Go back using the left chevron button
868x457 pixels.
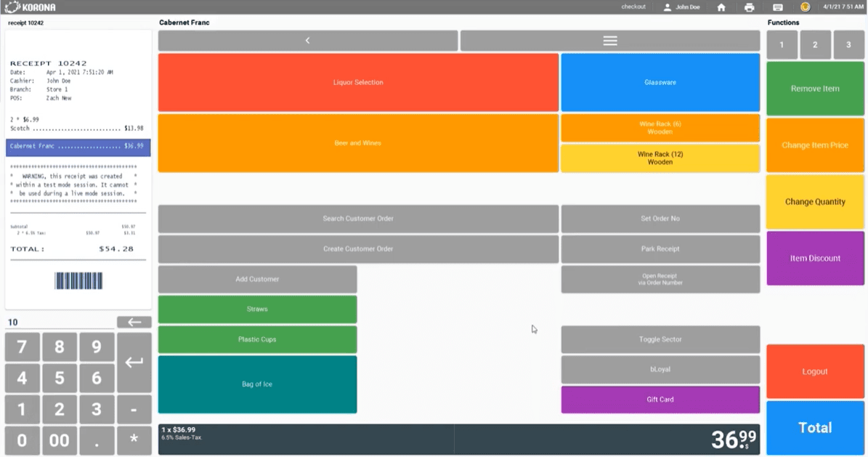click(308, 41)
